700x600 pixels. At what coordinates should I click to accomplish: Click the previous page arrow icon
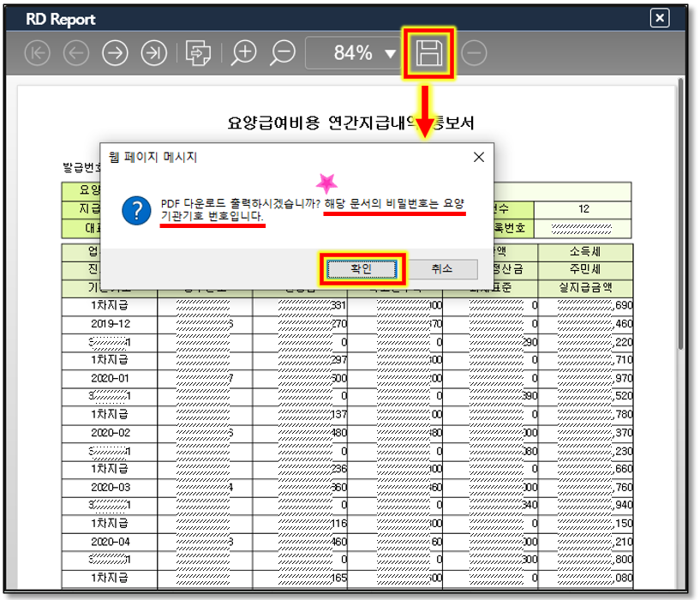pos(76,53)
